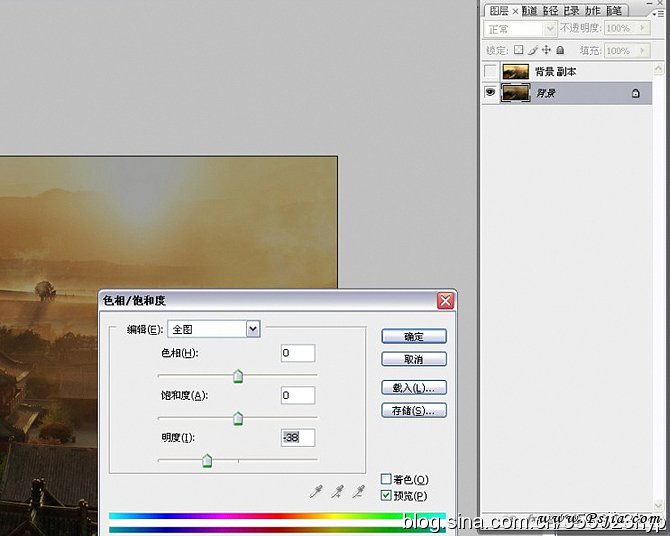Click the Layers panel scrollbar up arrow
670x536 pixels.
tap(658, 68)
